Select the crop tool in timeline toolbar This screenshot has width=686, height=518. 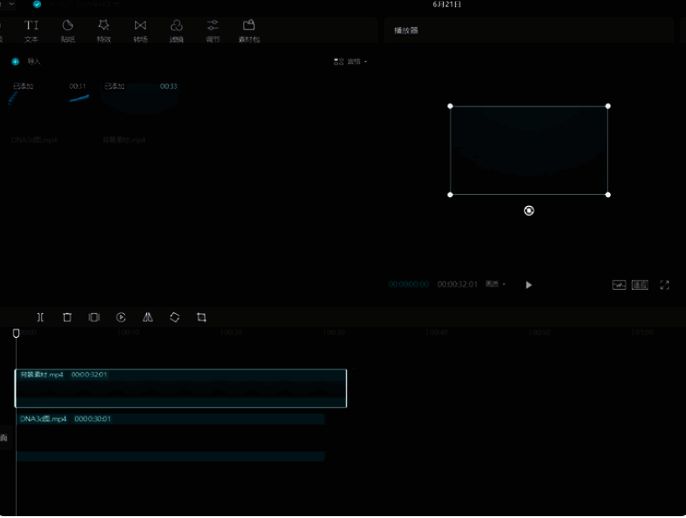201,317
